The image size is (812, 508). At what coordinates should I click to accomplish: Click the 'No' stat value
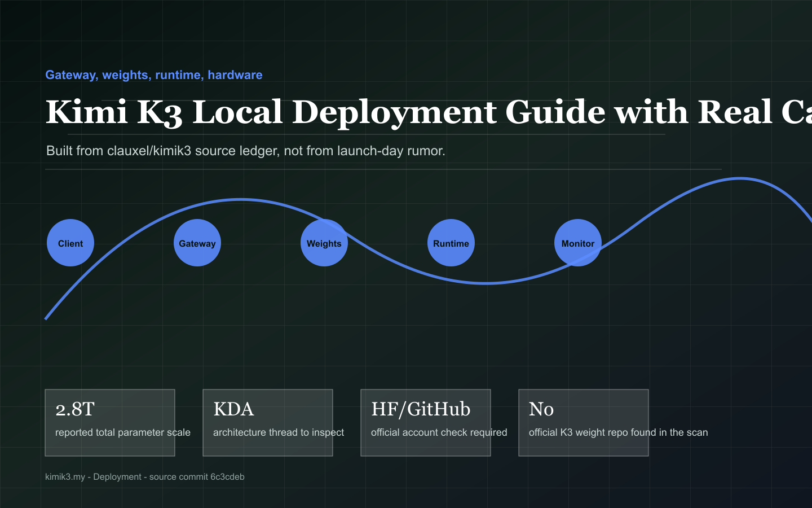point(541,409)
